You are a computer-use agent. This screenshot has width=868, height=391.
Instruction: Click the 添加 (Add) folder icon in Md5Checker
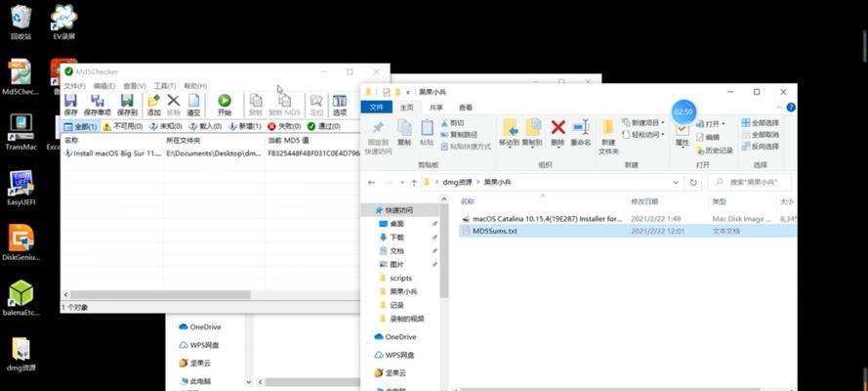[154, 102]
